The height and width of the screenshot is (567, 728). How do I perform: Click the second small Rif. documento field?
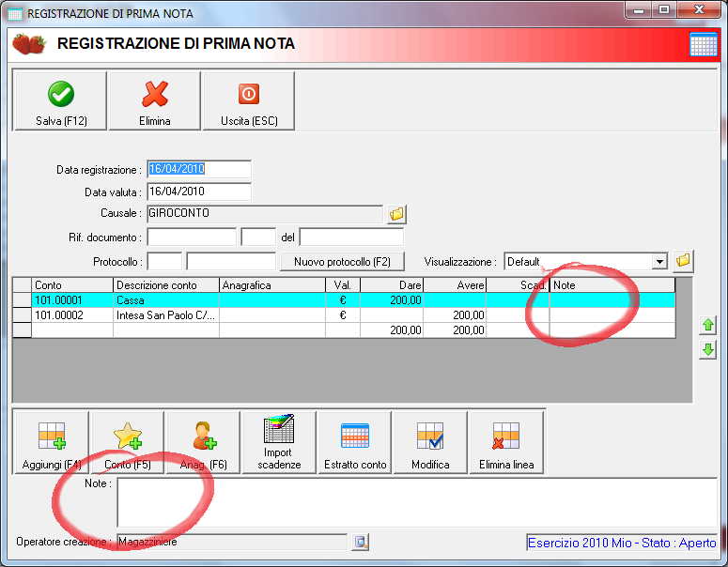(x=258, y=238)
